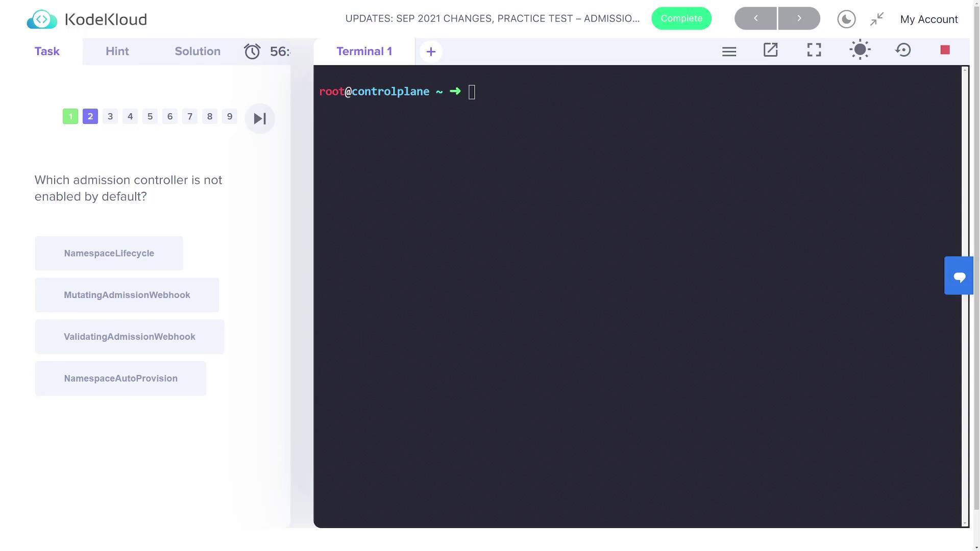
Task: Open terminal in new window icon
Action: coord(770,50)
